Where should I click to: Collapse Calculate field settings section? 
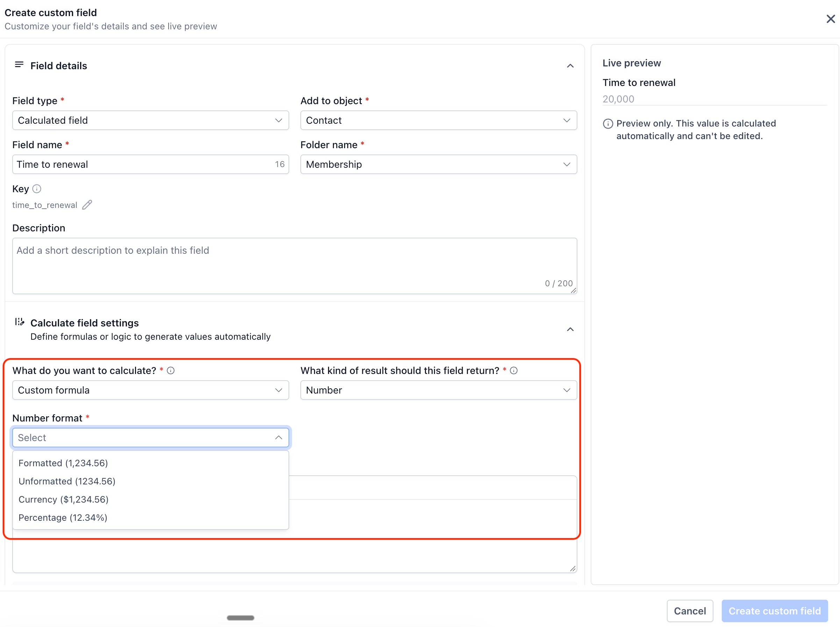[570, 329]
